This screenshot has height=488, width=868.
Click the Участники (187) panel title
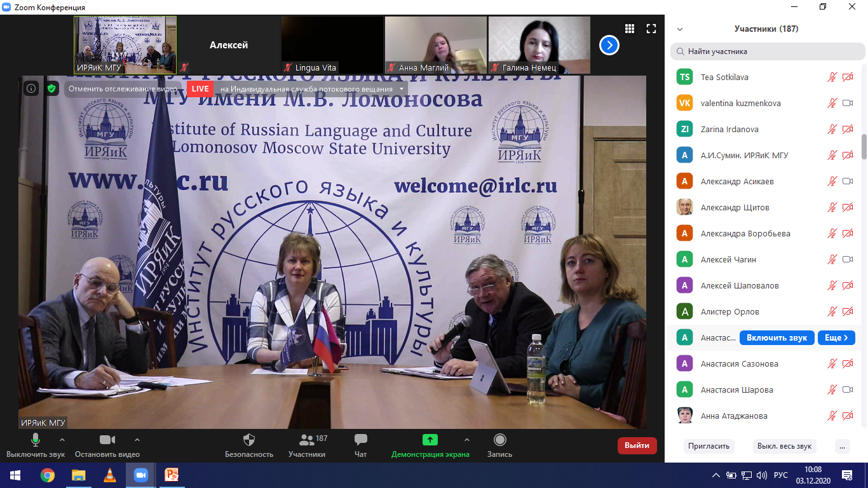pyautogui.click(x=766, y=29)
